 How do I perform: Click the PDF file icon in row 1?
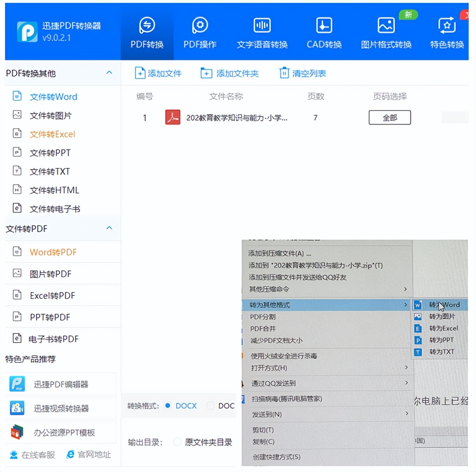pyautogui.click(x=173, y=117)
